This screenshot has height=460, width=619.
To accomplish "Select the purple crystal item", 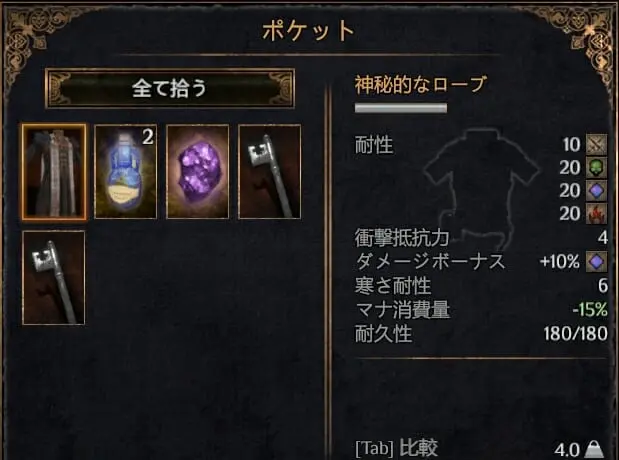I will click(x=197, y=171).
